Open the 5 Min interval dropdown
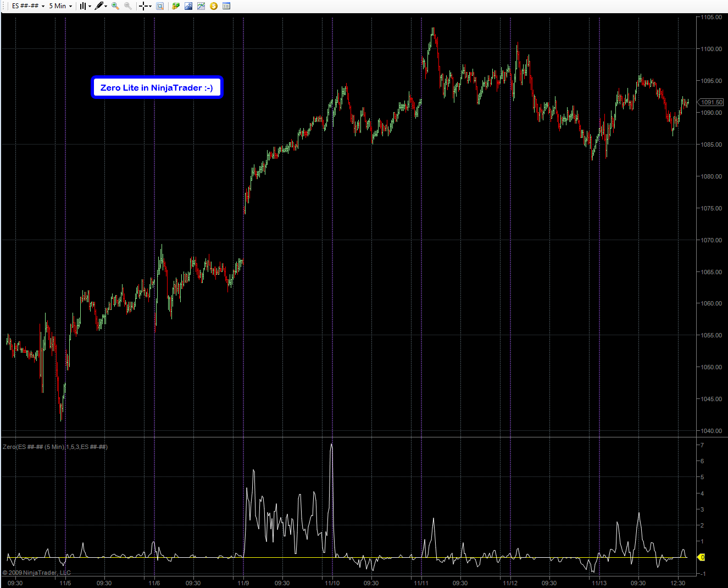Screen dimensions: 728x588 (x=60, y=6)
